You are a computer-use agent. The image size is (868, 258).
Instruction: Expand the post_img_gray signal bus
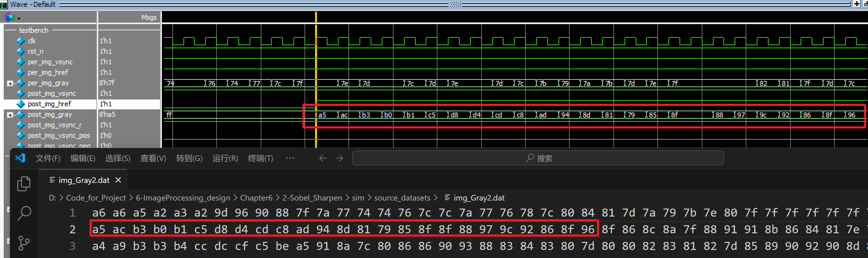pos(10,115)
